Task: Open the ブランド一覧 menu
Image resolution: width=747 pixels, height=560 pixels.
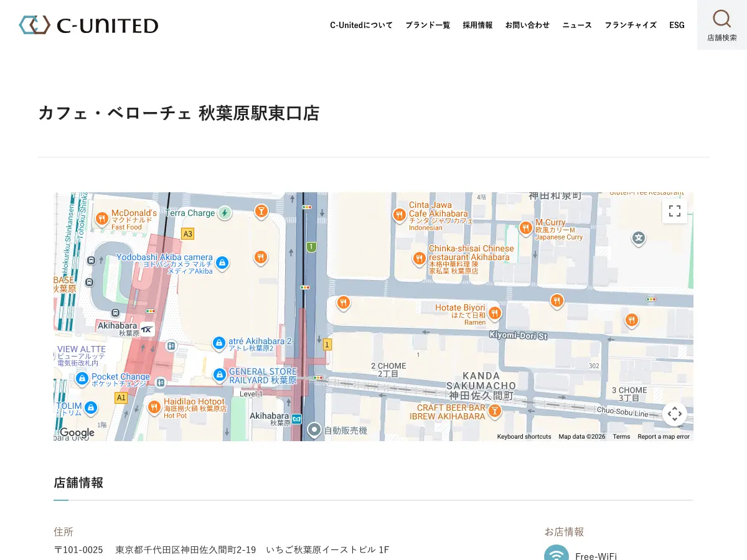Action: pos(428,25)
